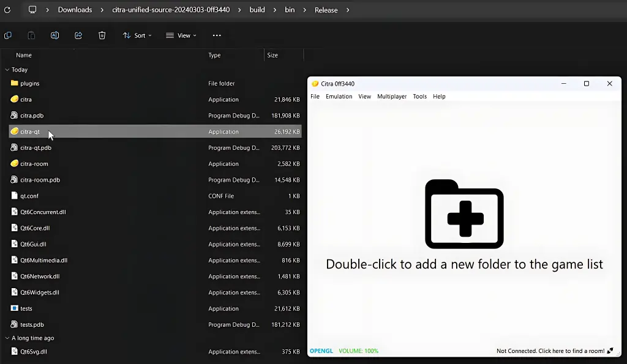The width and height of the screenshot is (627, 364).
Task: Click the OPENGL graphics API button
Action: click(321, 351)
